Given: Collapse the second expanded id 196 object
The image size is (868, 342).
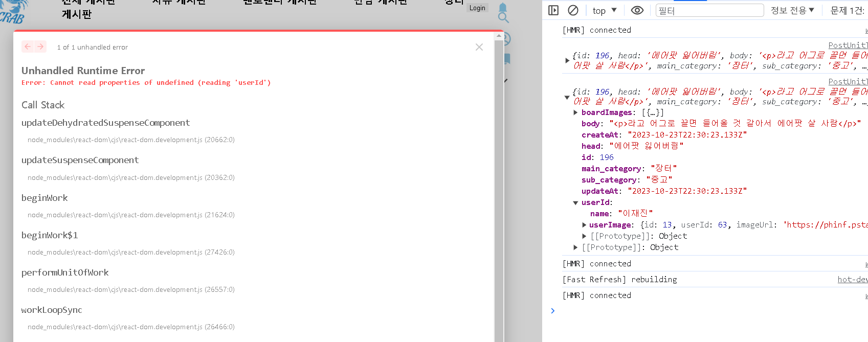Looking at the screenshot, I should [567, 97].
